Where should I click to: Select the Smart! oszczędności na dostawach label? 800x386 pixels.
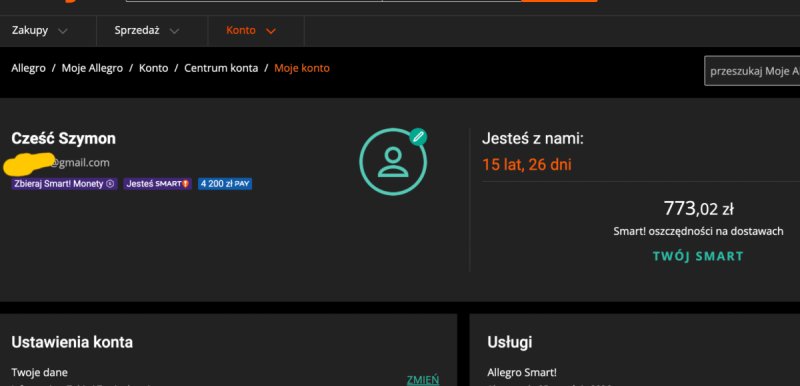click(698, 231)
